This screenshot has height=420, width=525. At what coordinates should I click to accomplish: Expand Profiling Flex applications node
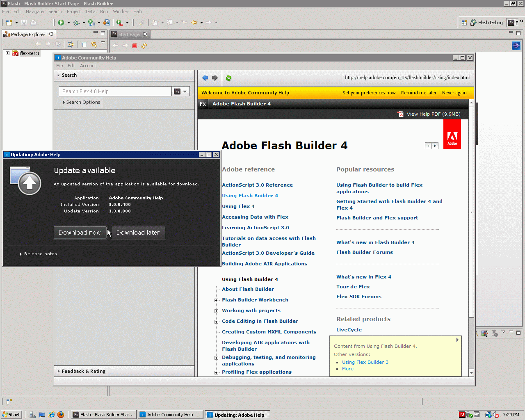click(217, 372)
